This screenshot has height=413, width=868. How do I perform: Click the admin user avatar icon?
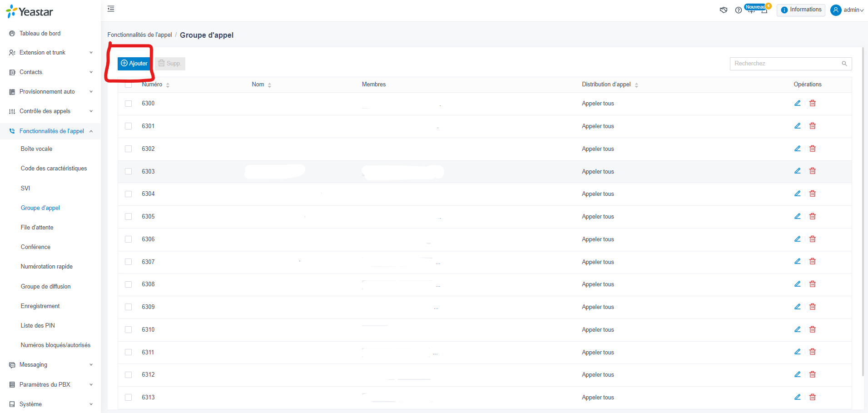(836, 10)
